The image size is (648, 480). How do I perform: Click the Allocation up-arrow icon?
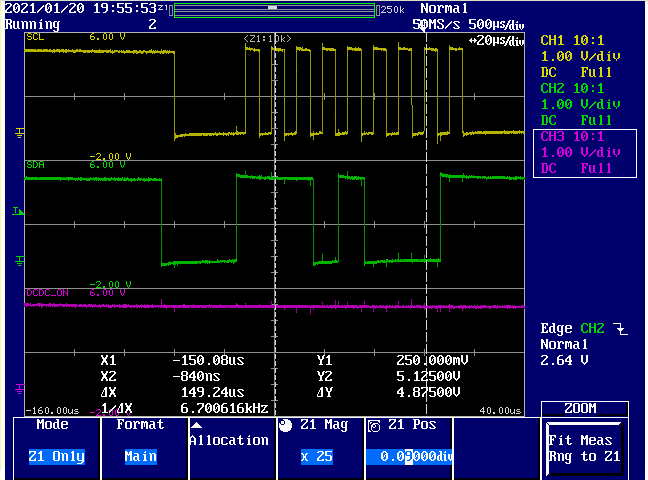click(196, 425)
